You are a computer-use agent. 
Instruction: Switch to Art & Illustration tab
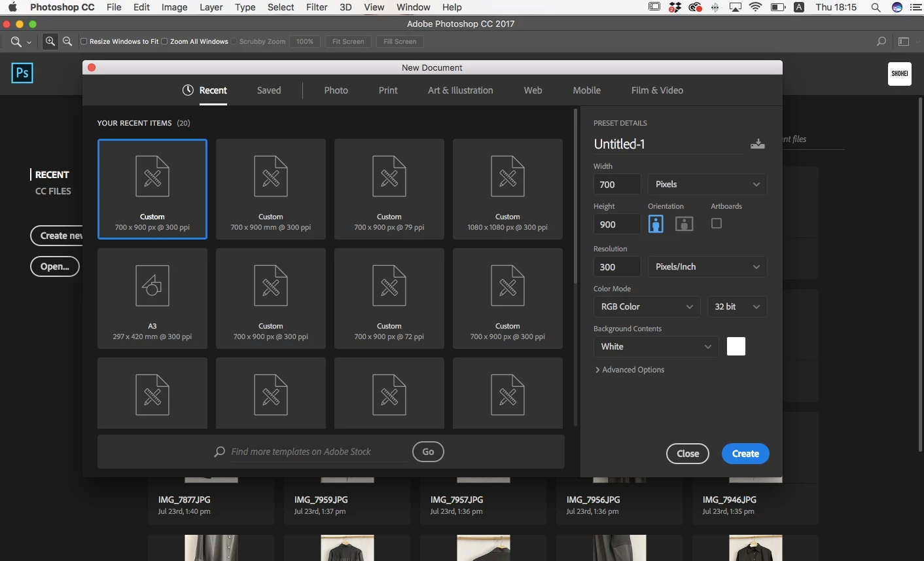pos(461,90)
